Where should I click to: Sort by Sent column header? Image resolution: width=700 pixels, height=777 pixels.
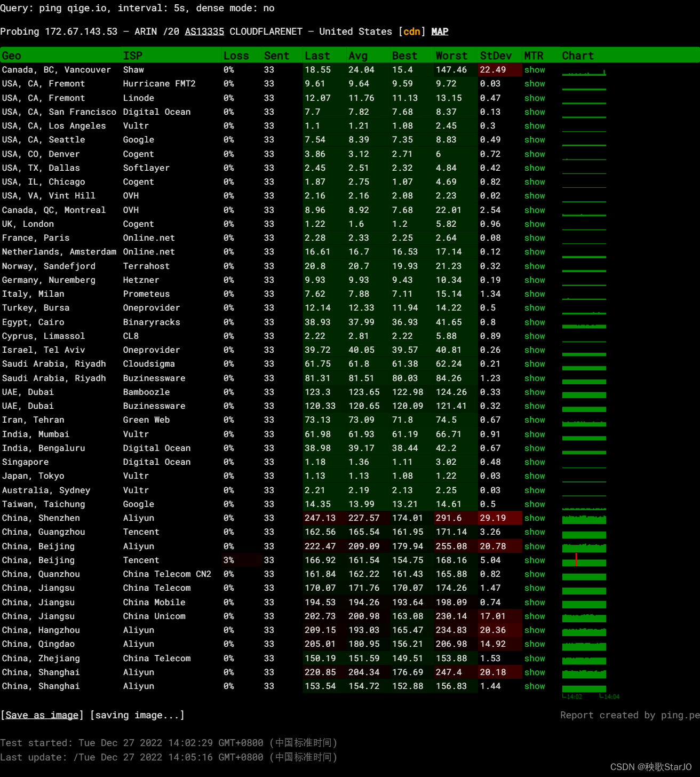(276, 55)
